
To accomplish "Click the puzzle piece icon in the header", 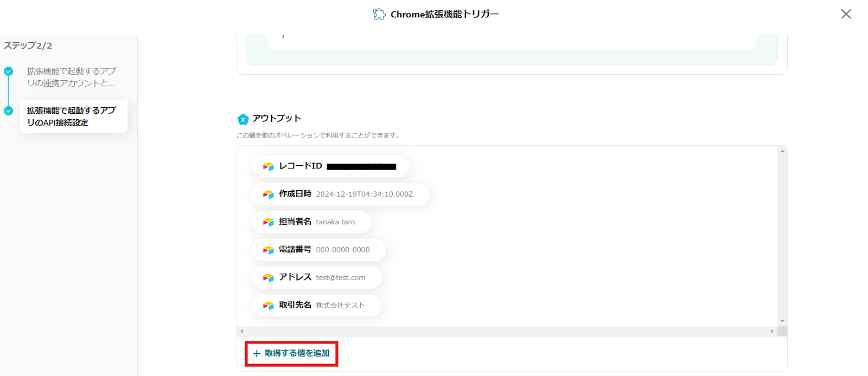I will click(x=379, y=14).
